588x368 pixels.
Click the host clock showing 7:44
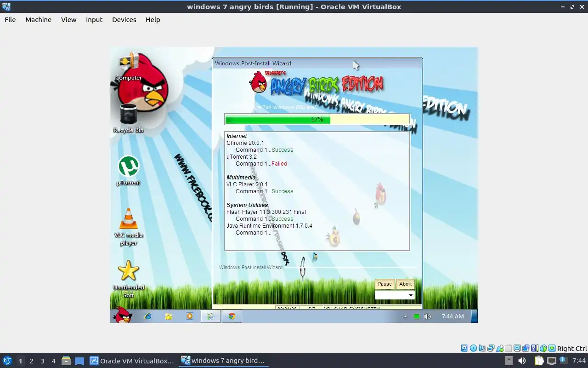tap(579, 361)
